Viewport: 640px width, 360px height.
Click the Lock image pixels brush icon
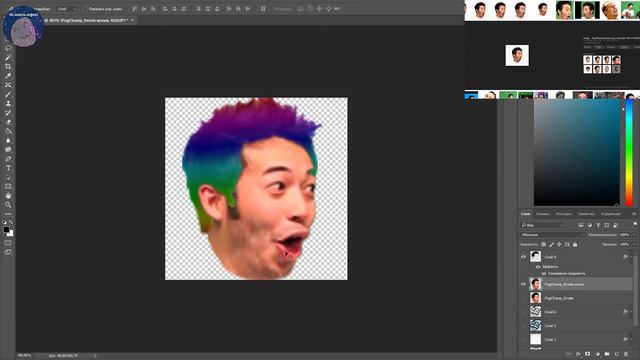tap(551, 244)
